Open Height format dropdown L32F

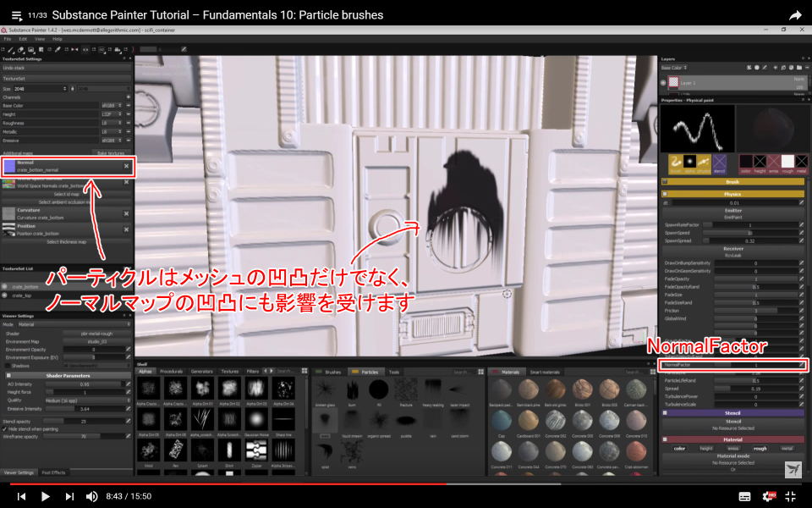coord(112,114)
